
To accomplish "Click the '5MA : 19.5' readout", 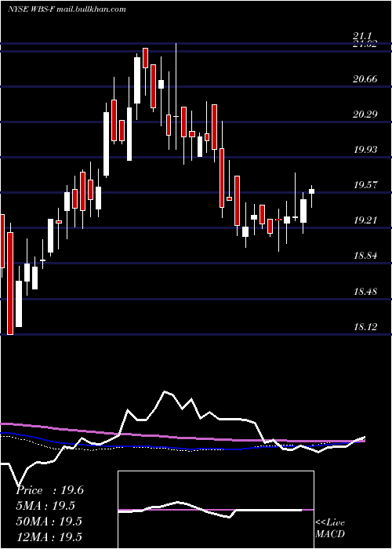I will point(45,506).
